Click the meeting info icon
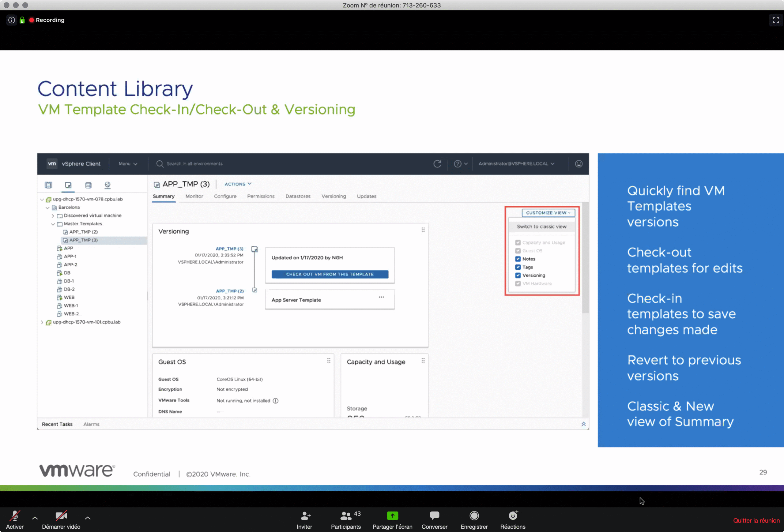 point(11,20)
